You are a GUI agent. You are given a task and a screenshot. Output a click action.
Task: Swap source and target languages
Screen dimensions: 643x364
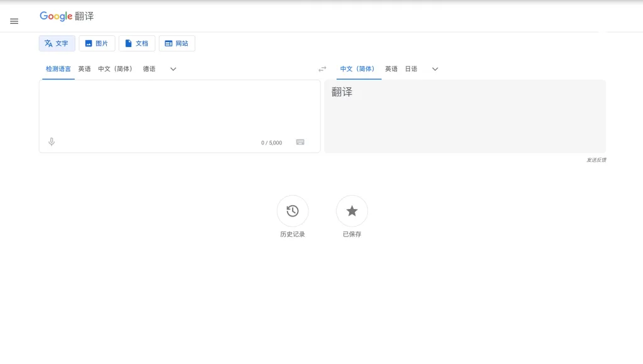point(322,69)
